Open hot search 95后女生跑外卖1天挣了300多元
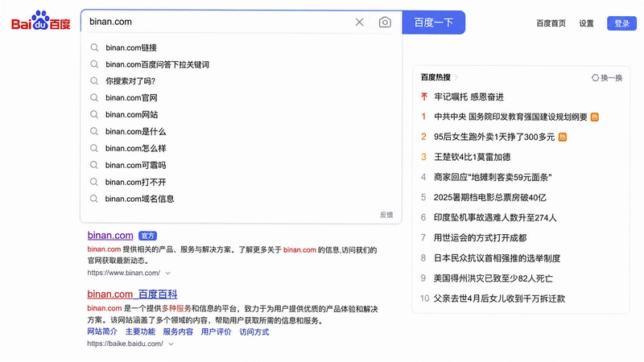644x362 pixels. pyautogui.click(x=494, y=137)
